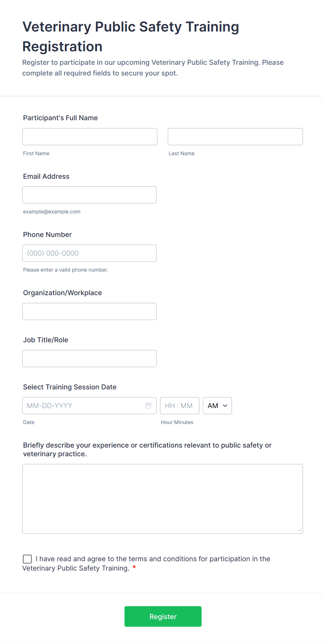Open the AM/PM dropdown
This screenshot has height=644, width=322.
[217, 406]
